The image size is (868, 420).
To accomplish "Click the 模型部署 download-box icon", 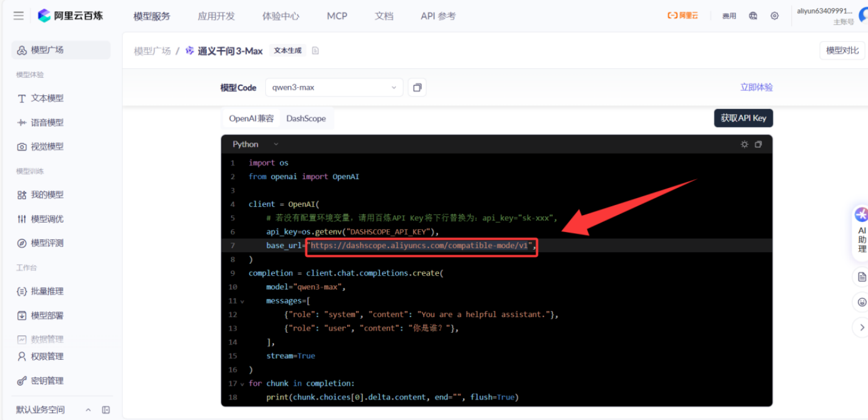I will pos(22,316).
